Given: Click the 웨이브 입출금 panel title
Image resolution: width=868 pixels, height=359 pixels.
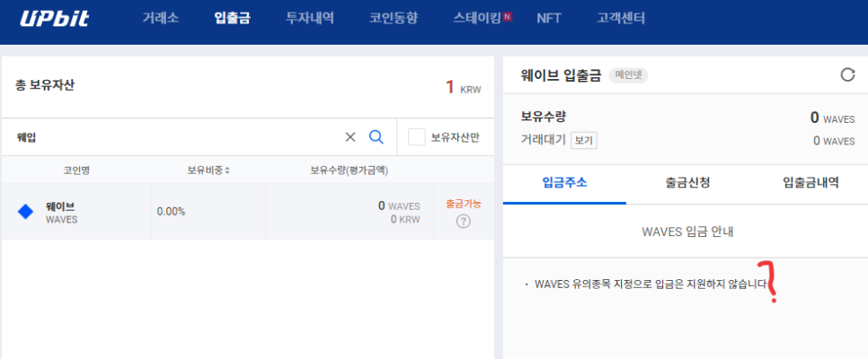Looking at the screenshot, I should coord(561,75).
